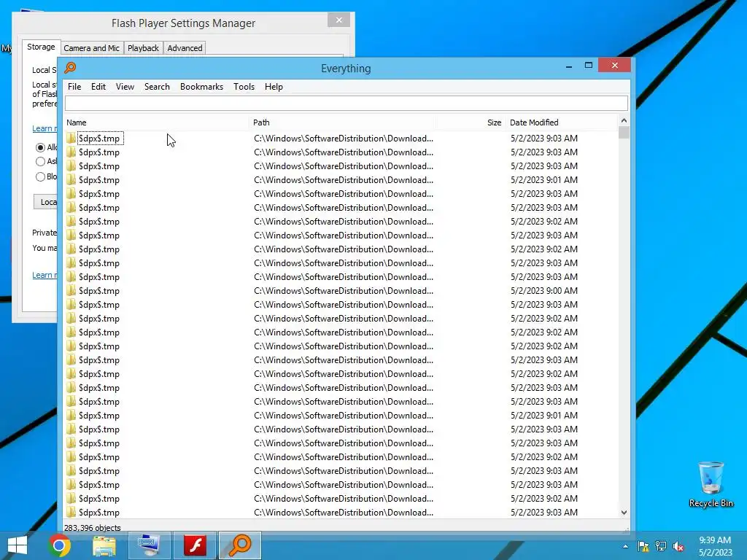Open the Tools menu in Everything
The height and width of the screenshot is (560, 747).
point(244,87)
